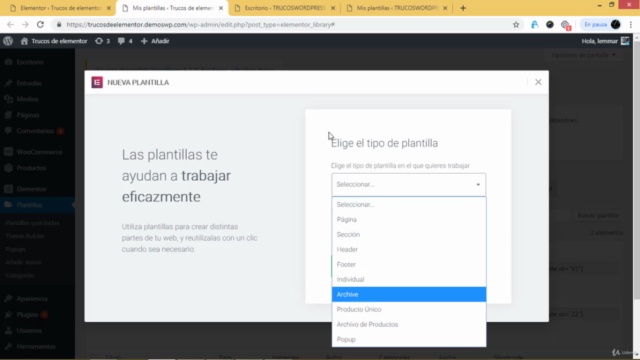The image size is (640, 360).
Task: Open Medios in the sidebar
Action: tap(27, 99)
